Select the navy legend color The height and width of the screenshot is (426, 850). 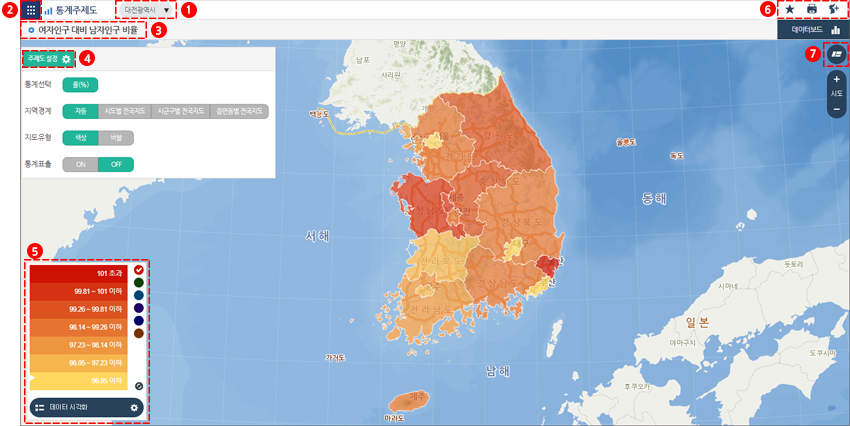click(139, 320)
